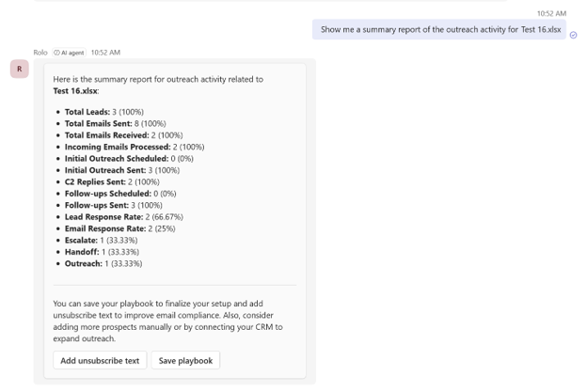The width and height of the screenshot is (587, 392).
Task: Select the Total Emails Sent line
Action: pyautogui.click(x=116, y=123)
